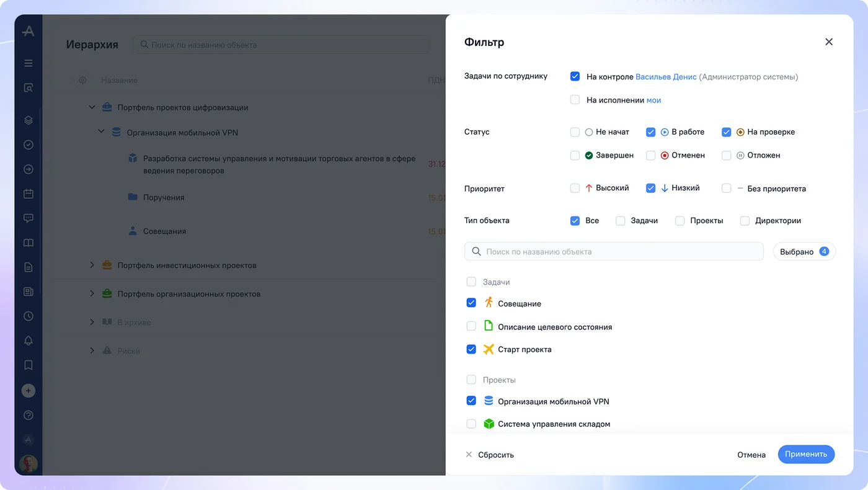Click the Васильев Денис employee link
This screenshot has width=868, height=490.
click(x=666, y=77)
